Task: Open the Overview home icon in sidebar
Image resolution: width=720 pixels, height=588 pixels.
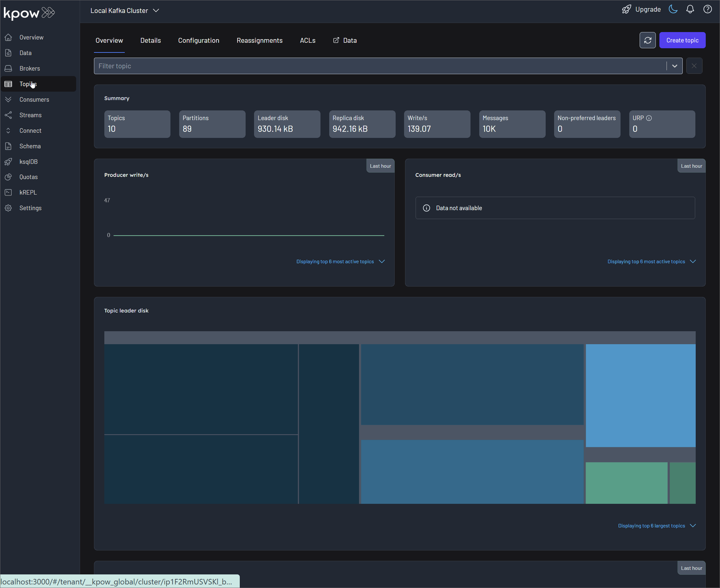Action: tap(8, 37)
